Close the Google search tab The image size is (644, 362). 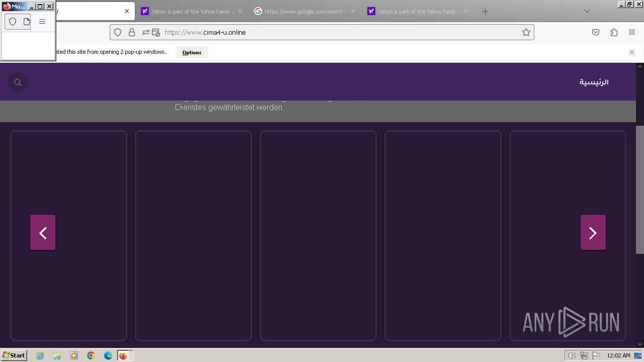click(353, 11)
